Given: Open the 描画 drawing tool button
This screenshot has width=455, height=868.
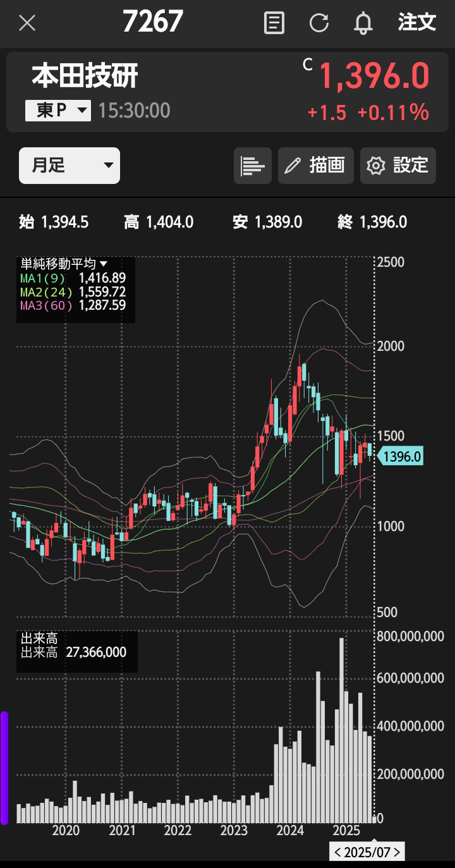Looking at the screenshot, I should tap(316, 166).
